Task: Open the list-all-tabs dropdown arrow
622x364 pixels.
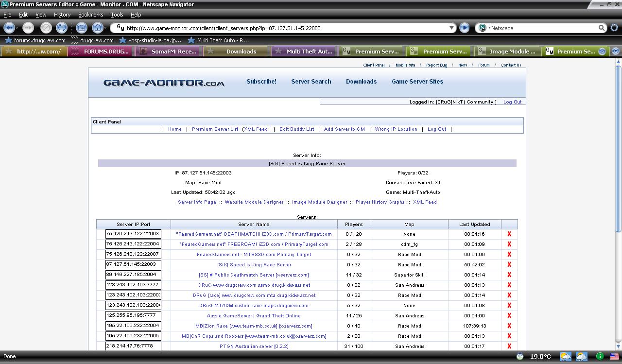Action: tap(616, 52)
